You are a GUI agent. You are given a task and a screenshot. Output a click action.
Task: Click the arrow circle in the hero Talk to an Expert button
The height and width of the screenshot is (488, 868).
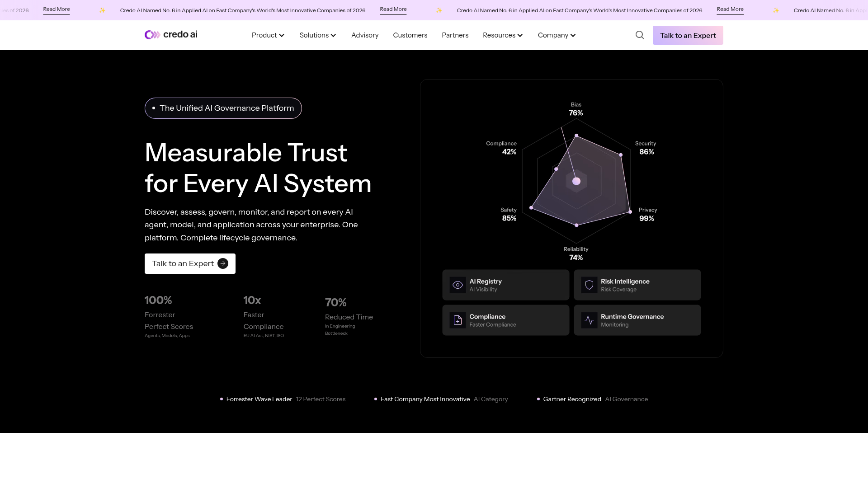tap(223, 263)
